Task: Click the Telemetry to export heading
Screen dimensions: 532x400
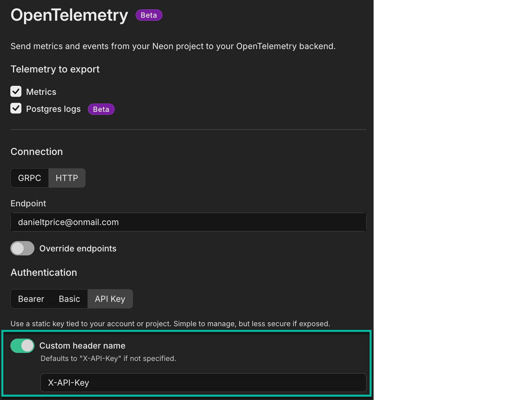Action: click(55, 69)
